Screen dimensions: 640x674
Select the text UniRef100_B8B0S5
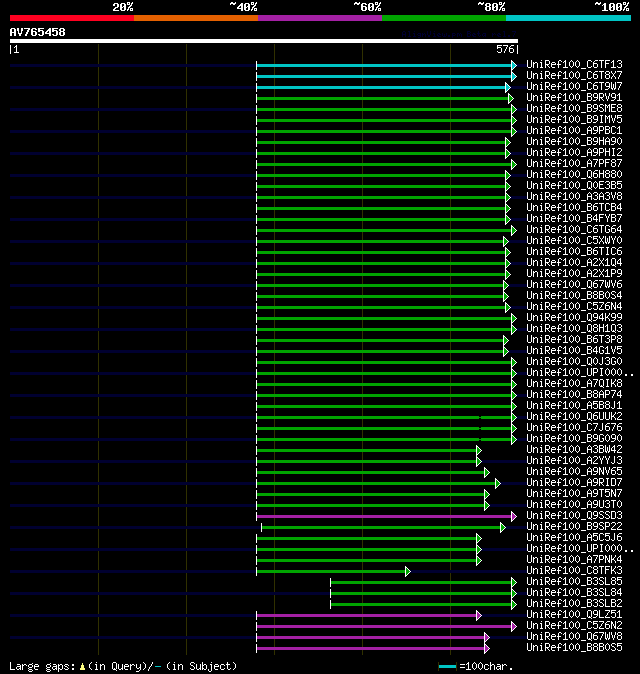click(574, 648)
